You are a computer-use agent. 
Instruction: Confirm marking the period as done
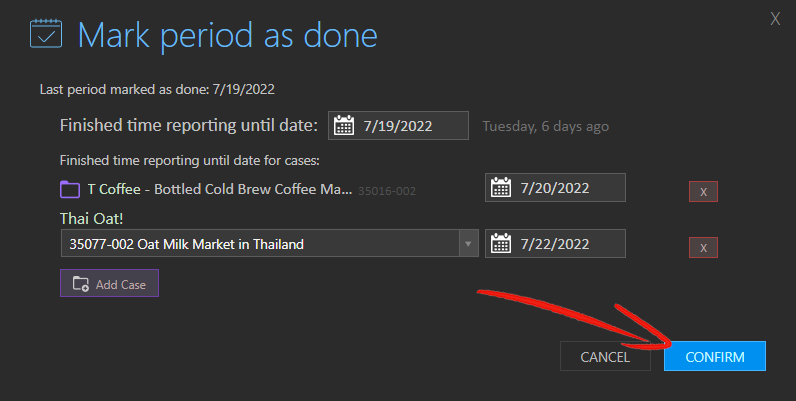[715, 356]
